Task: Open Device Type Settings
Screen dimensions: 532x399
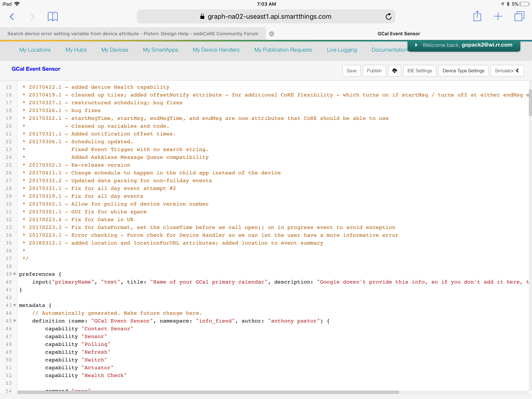Action: [463, 71]
